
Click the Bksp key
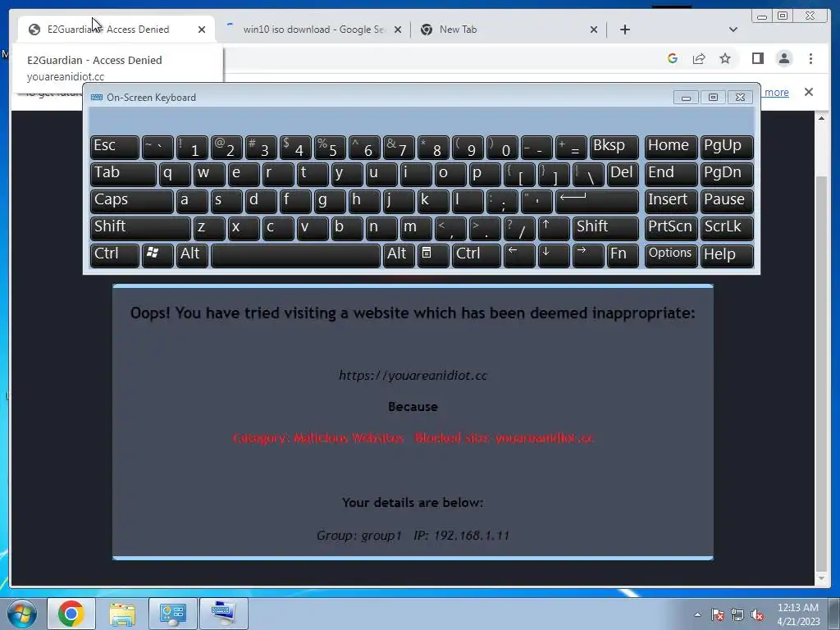[614, 146]
